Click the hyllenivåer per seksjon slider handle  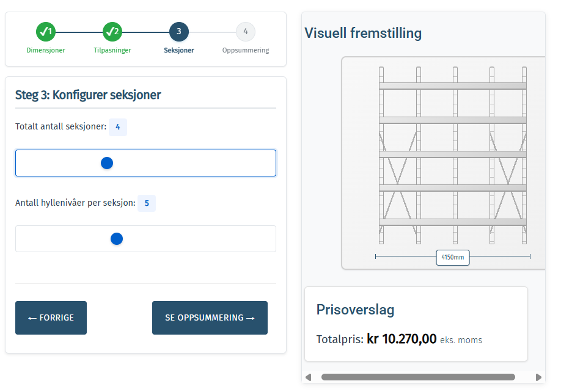coord(116,239)
